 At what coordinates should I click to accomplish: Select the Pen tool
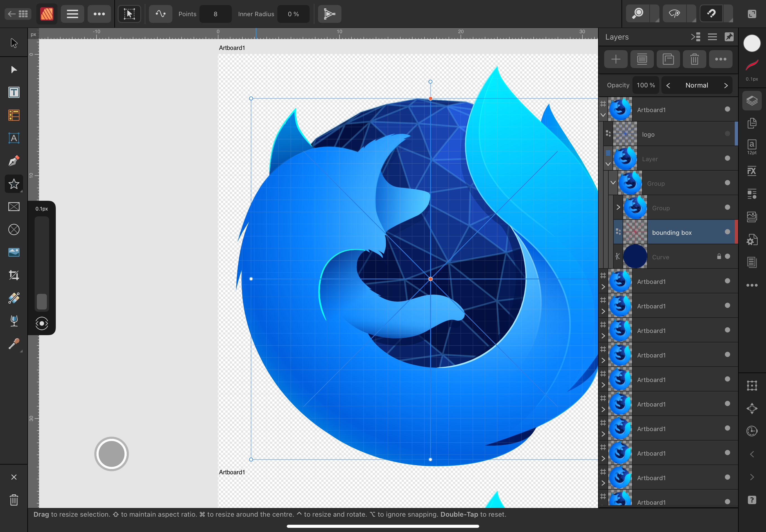(x=14, y=161)
